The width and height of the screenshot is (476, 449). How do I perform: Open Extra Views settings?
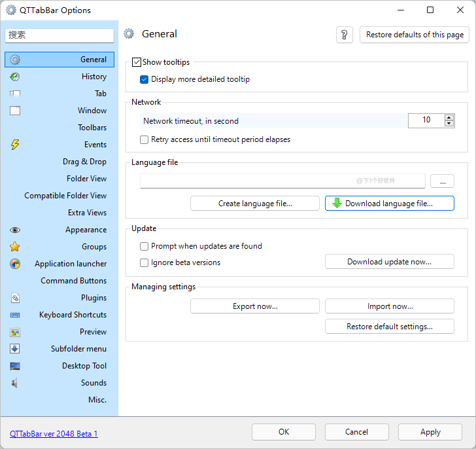click(59, 213)
